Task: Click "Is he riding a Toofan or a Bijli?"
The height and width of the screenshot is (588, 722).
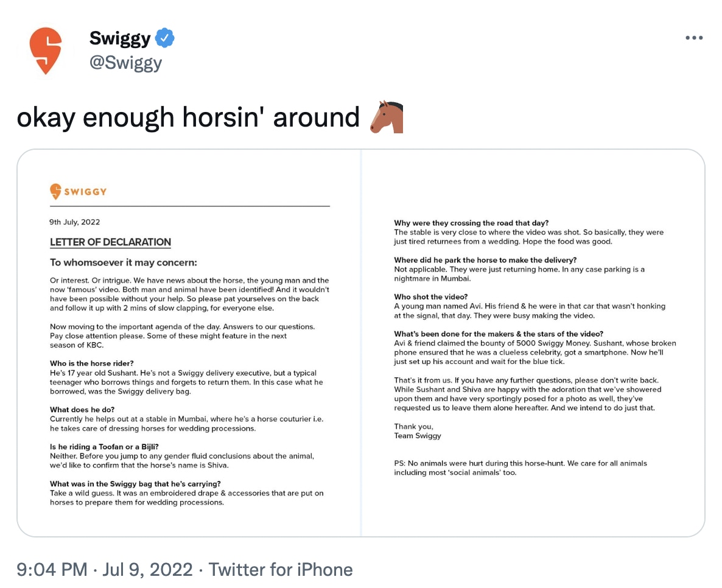Action: [x=104, y=447]
